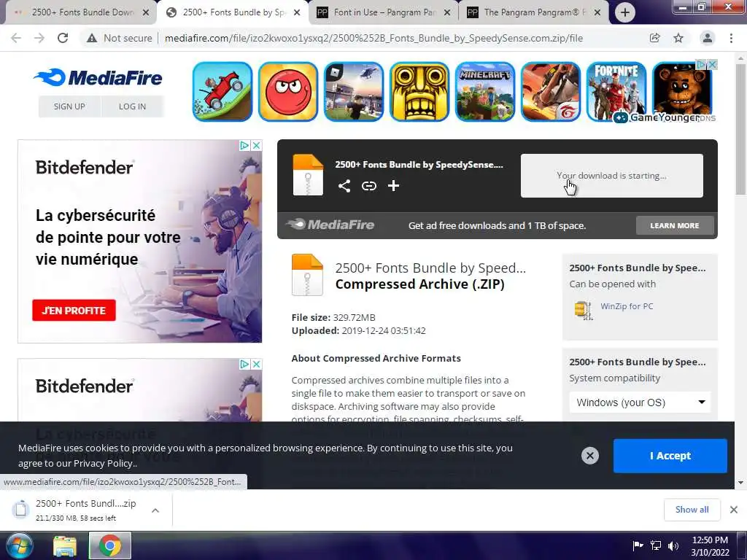Open a new tab with the plus button
Screen dimensions: 747x560
point(624,12)
